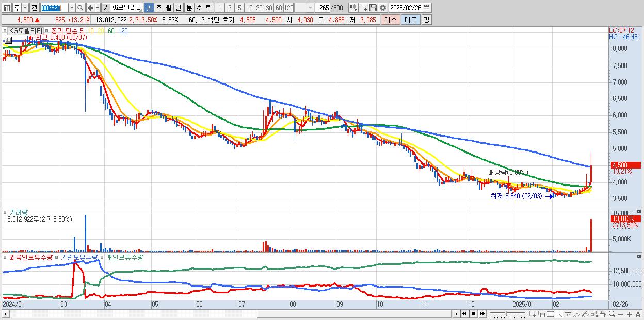
Task: Click the stop playback button
Action: (474, 314)
